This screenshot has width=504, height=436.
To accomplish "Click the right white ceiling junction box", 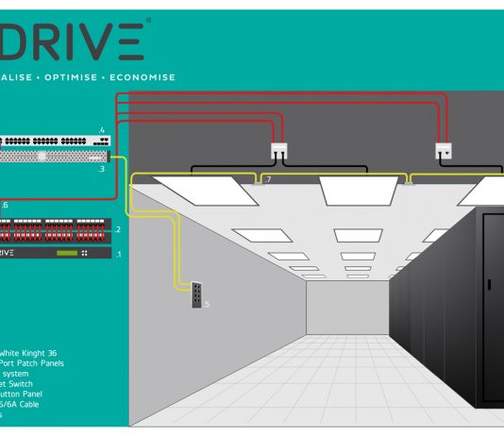I will coord(444,151).
